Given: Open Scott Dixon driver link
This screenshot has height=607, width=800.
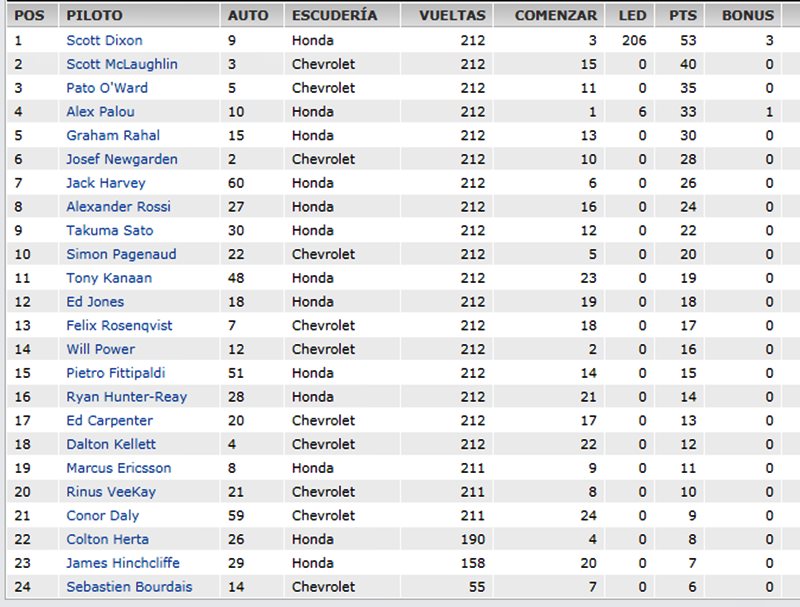Looking at the screenshot, I should (104, 40).
